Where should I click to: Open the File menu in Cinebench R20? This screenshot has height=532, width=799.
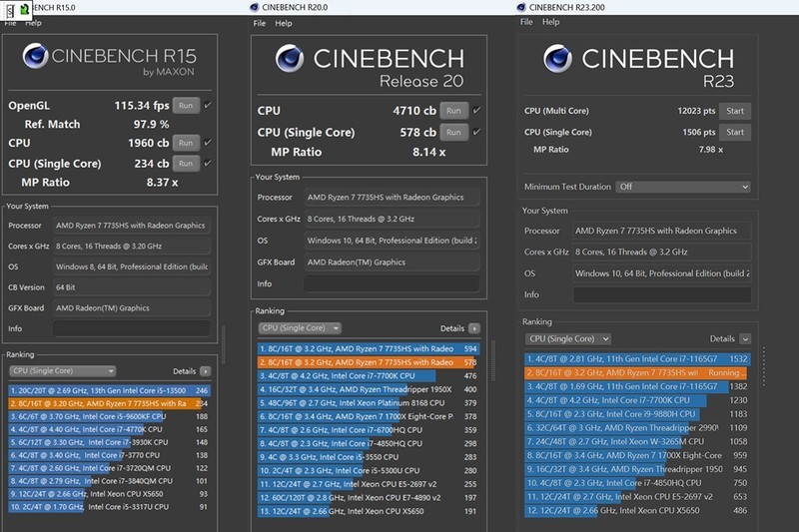point(260,23)
